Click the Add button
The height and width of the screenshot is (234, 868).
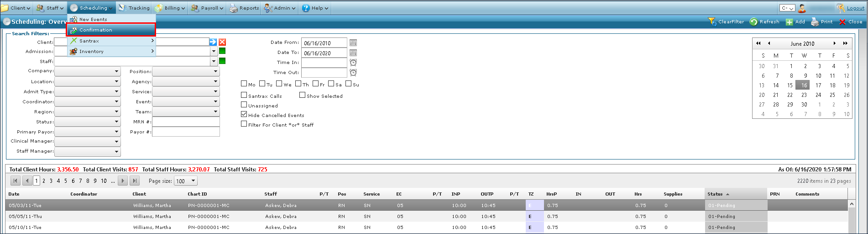(x=795, y=21)
